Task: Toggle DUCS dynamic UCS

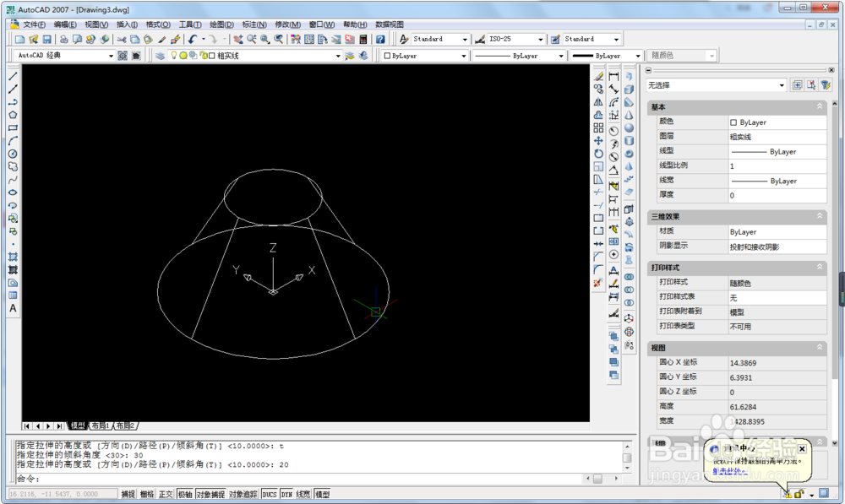Action: [270, 494]
